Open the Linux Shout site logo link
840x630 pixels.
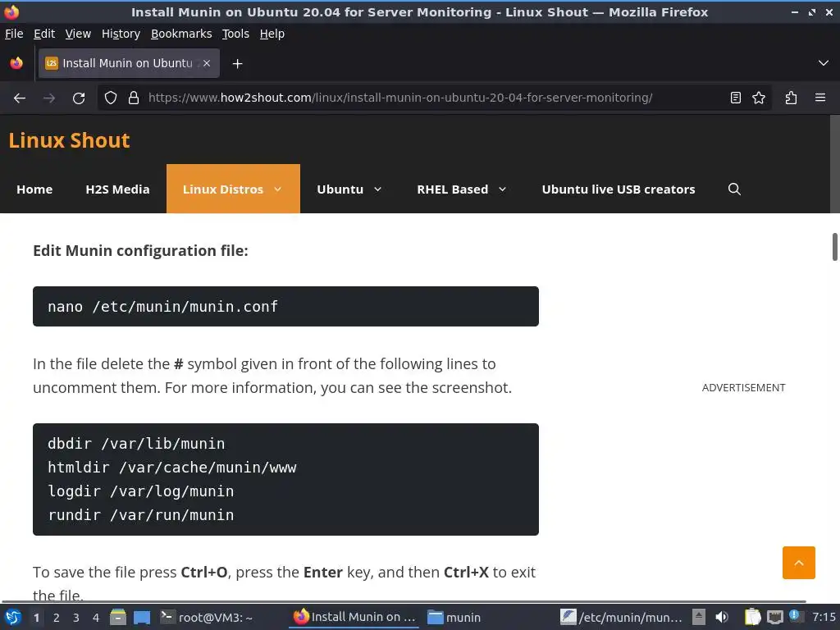pos(69,140)
